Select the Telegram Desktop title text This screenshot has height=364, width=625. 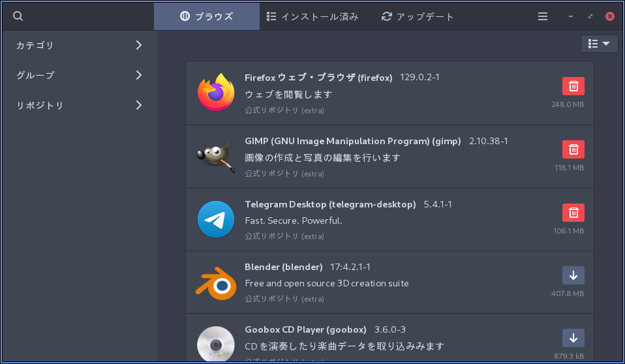(x=330, y=205)
